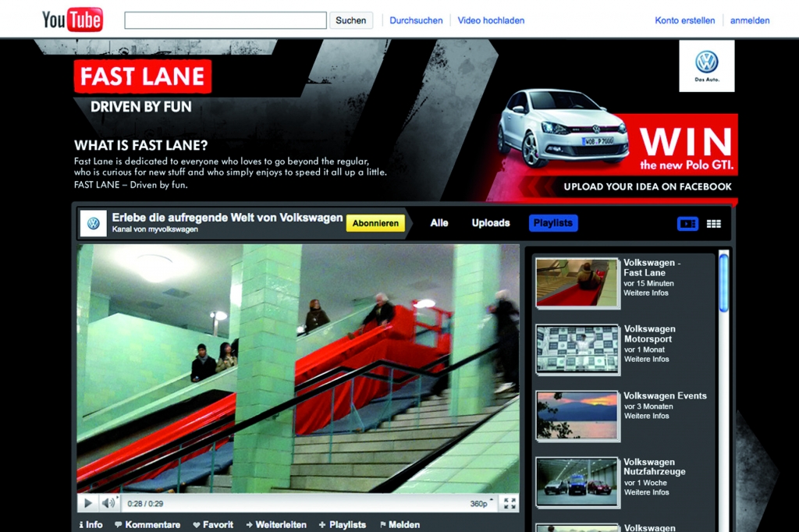Click the Kanal von myvolkswagen text

click(x=155, y=229)
